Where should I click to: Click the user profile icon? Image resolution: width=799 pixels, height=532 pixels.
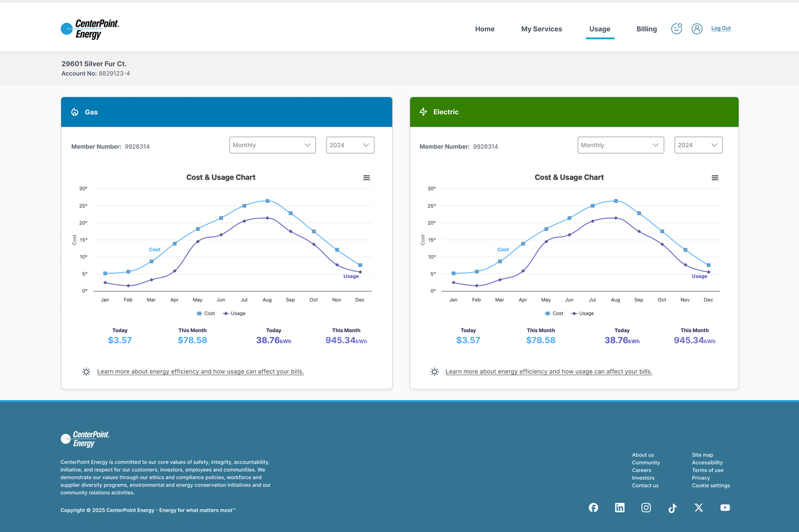tap(697, 29)
